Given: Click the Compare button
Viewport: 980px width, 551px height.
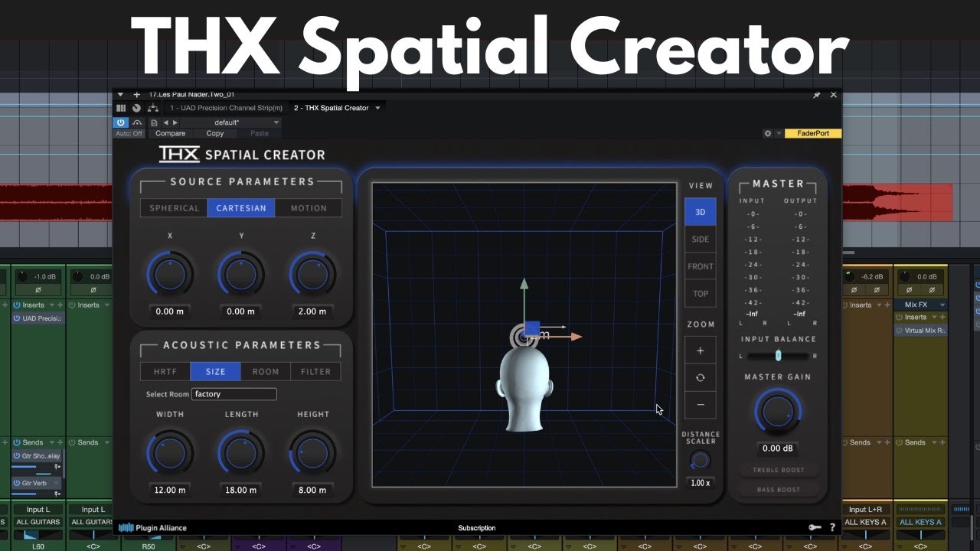Looking at the screenshot, I should coord(170,133).
